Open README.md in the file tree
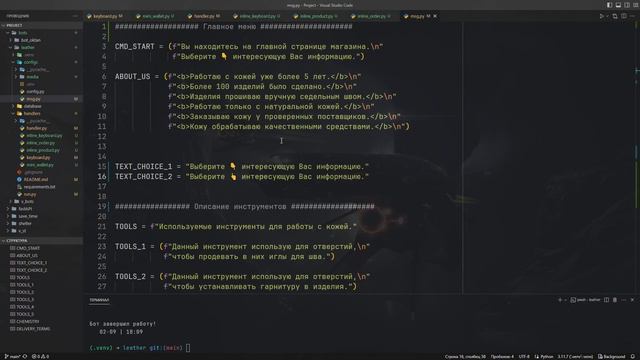The image size is (640, 360). 41,180
